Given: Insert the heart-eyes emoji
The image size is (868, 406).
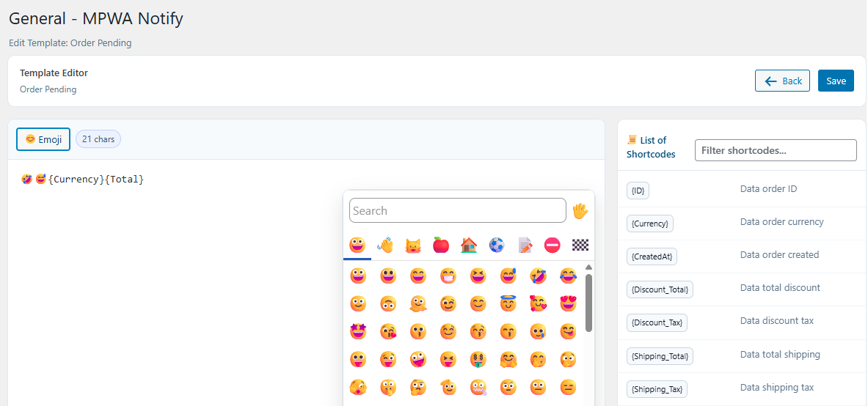Looking at the screenshot, I should (x=567, y=303).
